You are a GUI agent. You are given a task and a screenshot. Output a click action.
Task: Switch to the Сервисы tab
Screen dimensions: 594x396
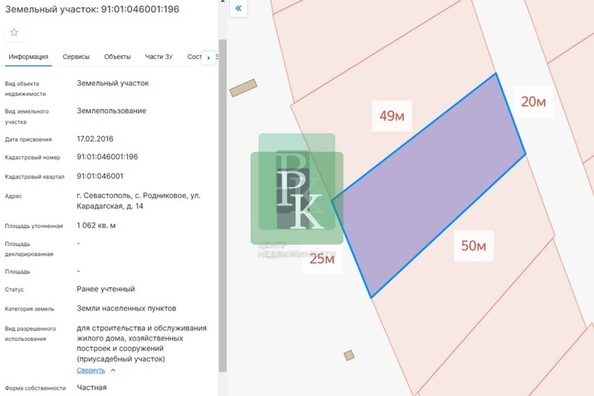coord(76,57)
